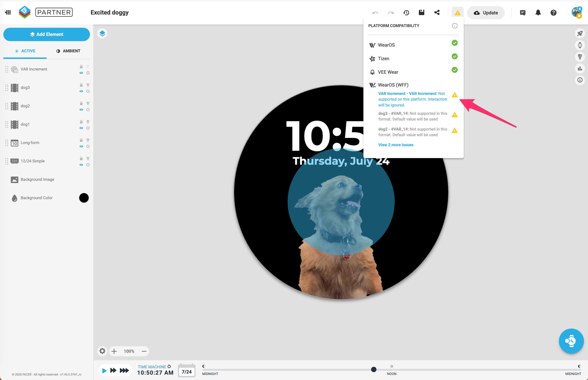Toggle visibility of 12/24 Simple layer
The width and height of the screenshot is (588, 380).
pyautogui.click(x=81, y=165)
